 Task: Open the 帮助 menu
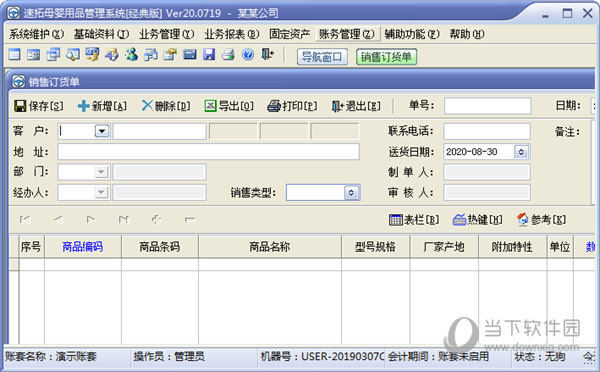[x=467, y=34]
